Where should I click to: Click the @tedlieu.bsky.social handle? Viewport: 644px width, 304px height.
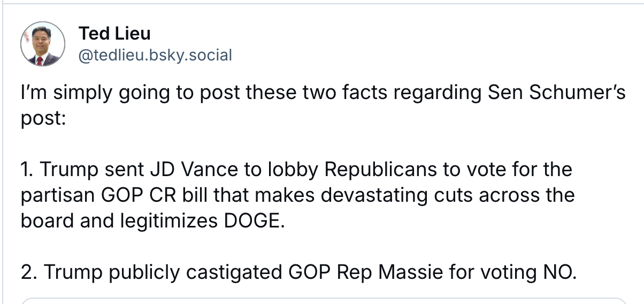[x=155, y=55]
